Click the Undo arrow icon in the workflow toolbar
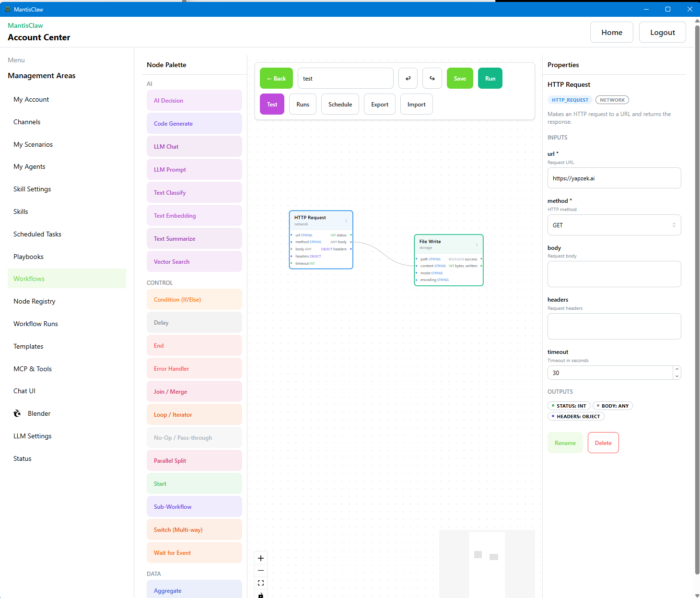 (x=408, y=78)
